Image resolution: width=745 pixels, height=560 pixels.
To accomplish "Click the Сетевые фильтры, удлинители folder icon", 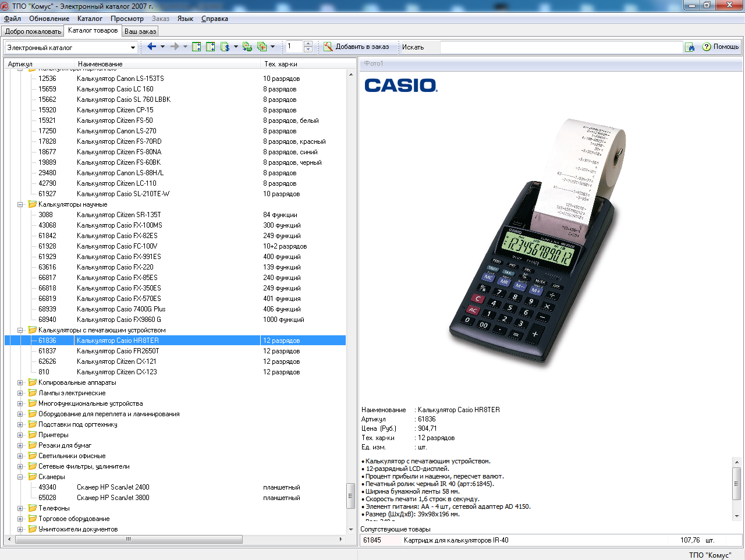I will point(33,466).
